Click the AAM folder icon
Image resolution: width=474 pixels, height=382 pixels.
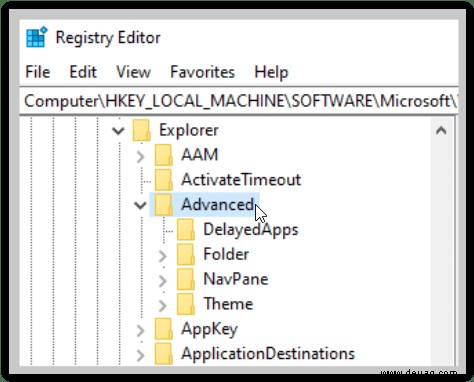pyautogui.click(x=164, y=155)
